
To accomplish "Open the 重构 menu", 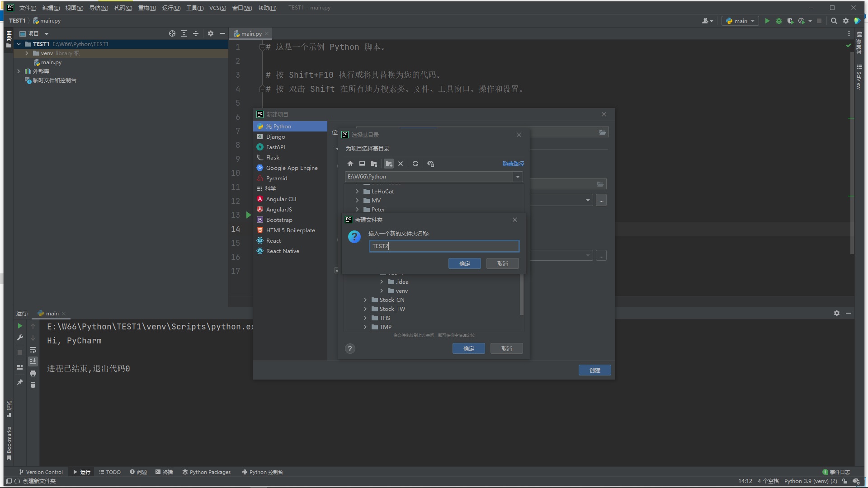I will (147, 8).
